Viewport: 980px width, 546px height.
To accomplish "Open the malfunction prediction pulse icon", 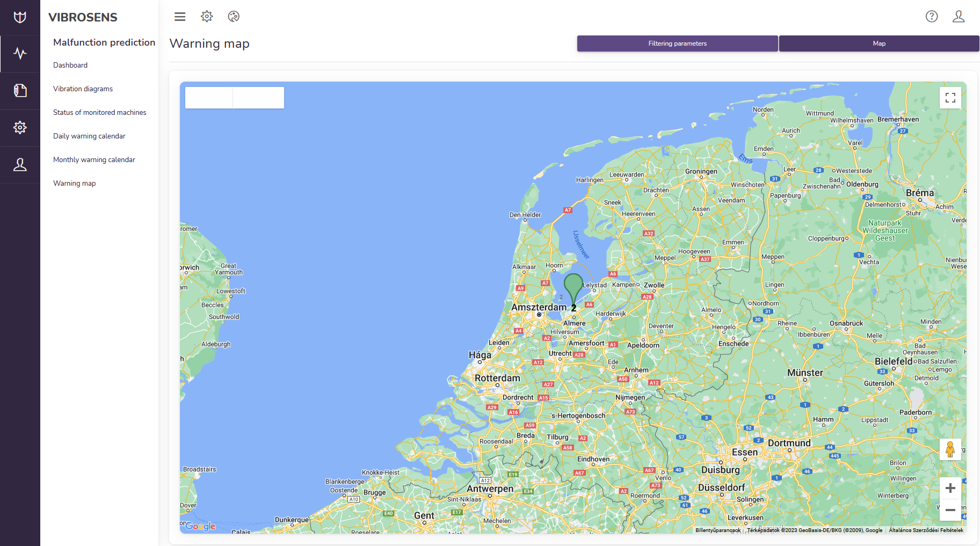I will pyautogui.click(x=20, y=54).
